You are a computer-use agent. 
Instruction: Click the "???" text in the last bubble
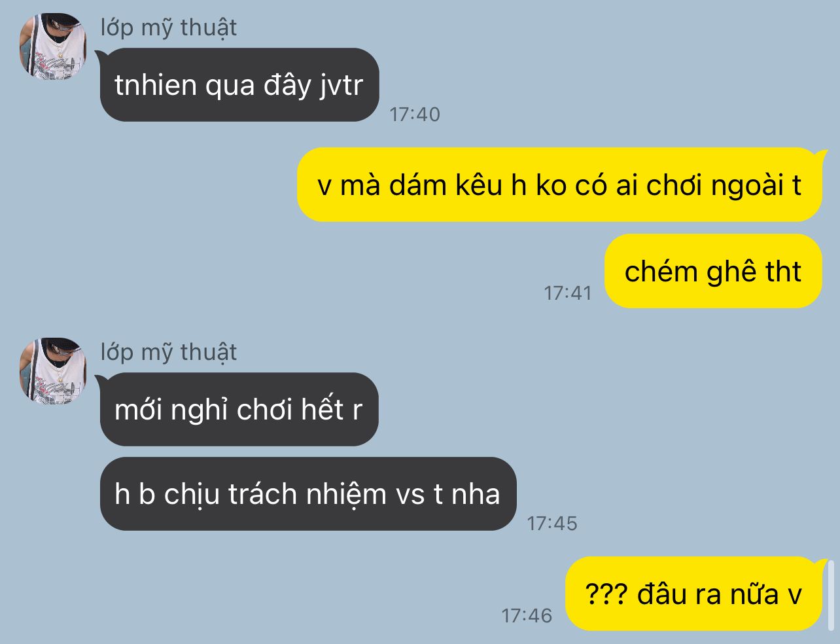tap(606, 594)
